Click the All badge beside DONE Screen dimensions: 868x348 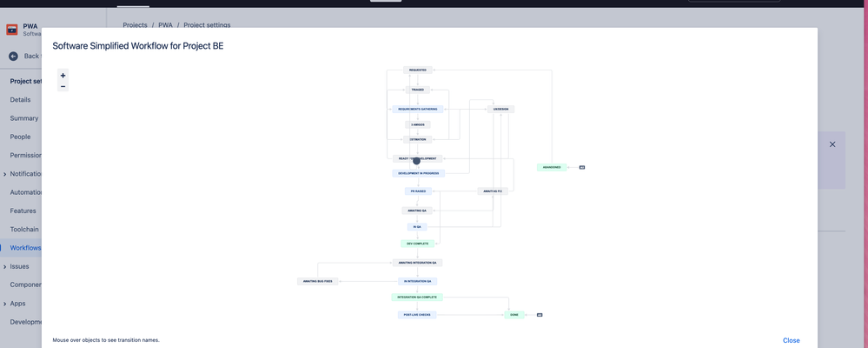540,315
